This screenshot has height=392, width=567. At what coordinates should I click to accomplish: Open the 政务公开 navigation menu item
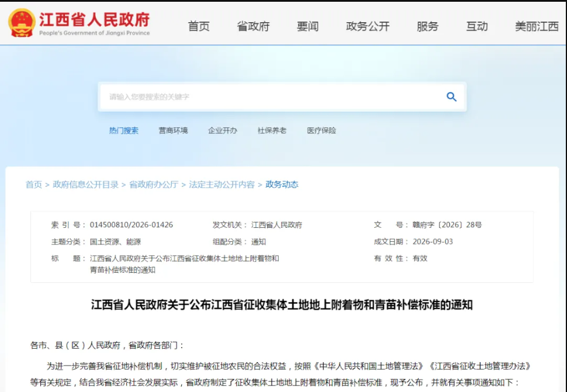[368, 26]
